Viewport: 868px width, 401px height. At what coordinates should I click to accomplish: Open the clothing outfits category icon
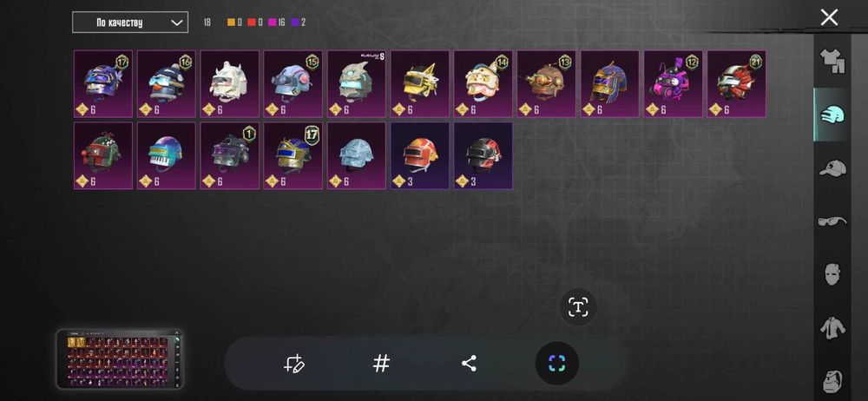pos(832,61)
